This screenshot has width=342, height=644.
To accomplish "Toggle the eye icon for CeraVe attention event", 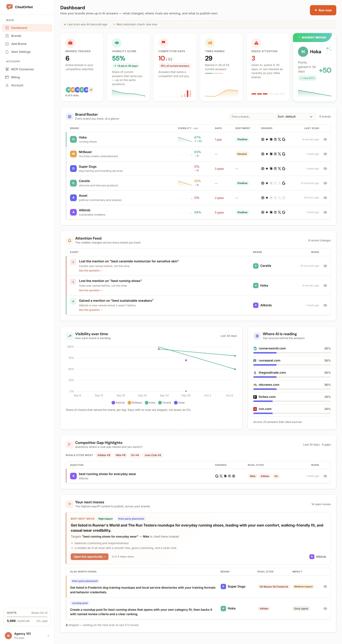I will tap(325, 266).
